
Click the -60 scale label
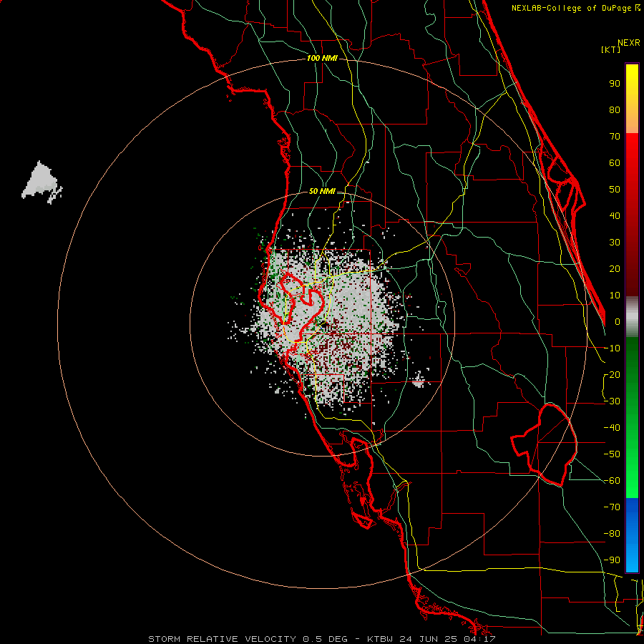[612, 481]
